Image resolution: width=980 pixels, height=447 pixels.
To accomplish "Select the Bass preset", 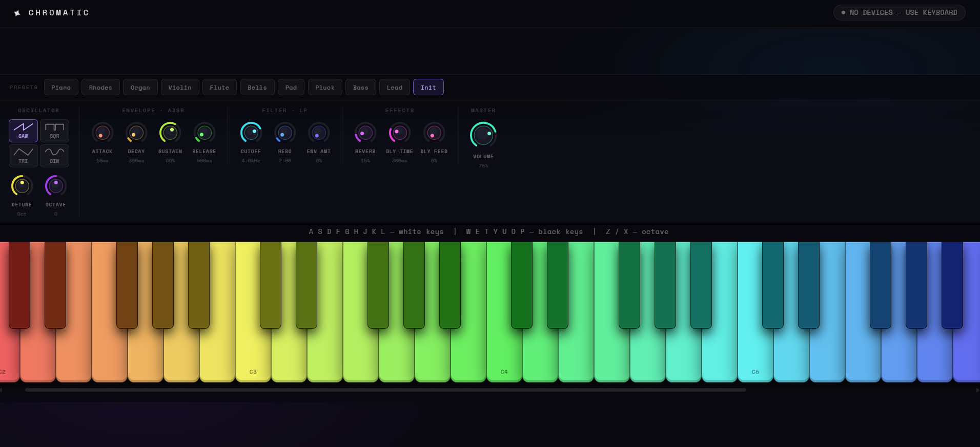I will coord(361,88).
